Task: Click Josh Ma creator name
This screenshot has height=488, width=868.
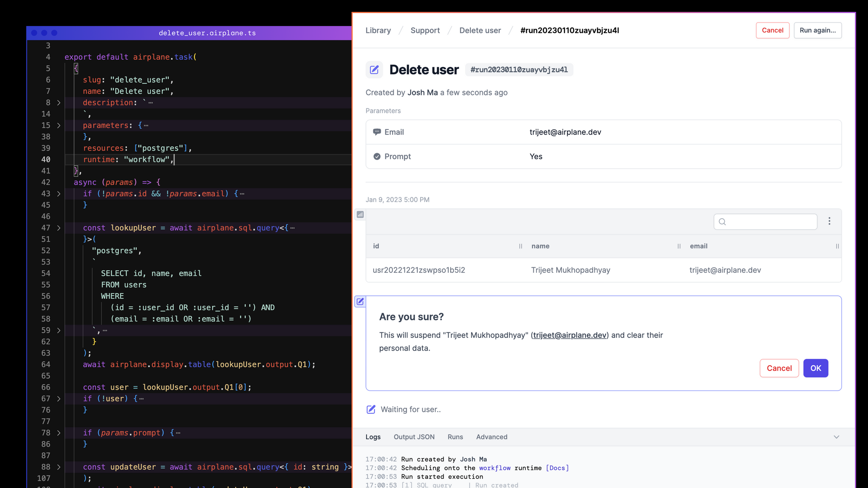Action: click(x=422, y=92)
